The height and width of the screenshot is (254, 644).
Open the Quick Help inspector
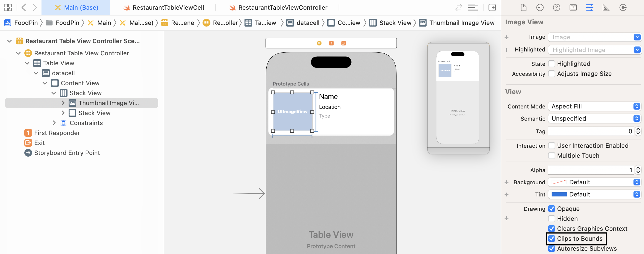556,7
